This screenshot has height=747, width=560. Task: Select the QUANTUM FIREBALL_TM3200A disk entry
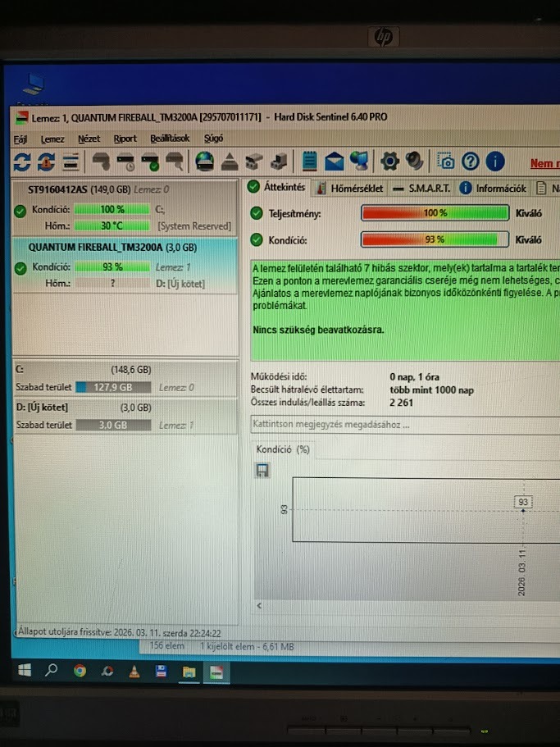coord(125,266)
